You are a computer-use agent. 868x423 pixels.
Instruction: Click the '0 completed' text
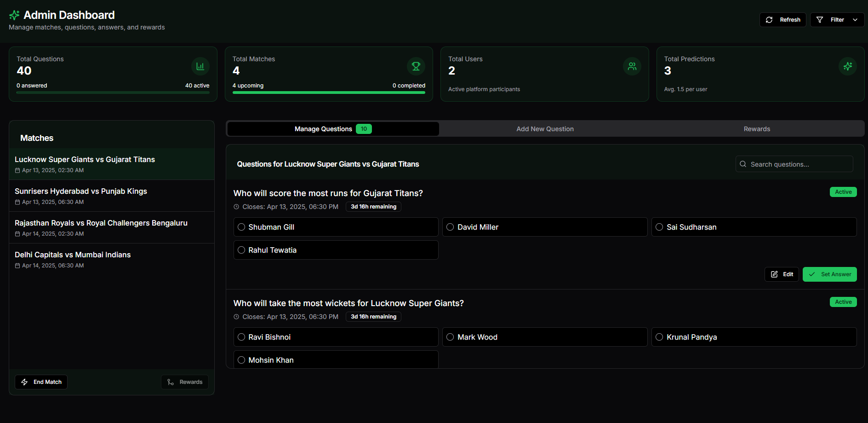pos(409,86)
